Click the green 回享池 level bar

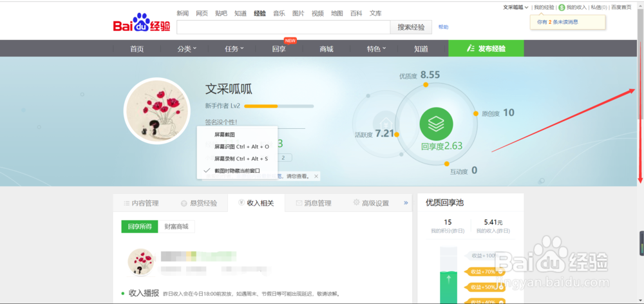click(448, 275)
